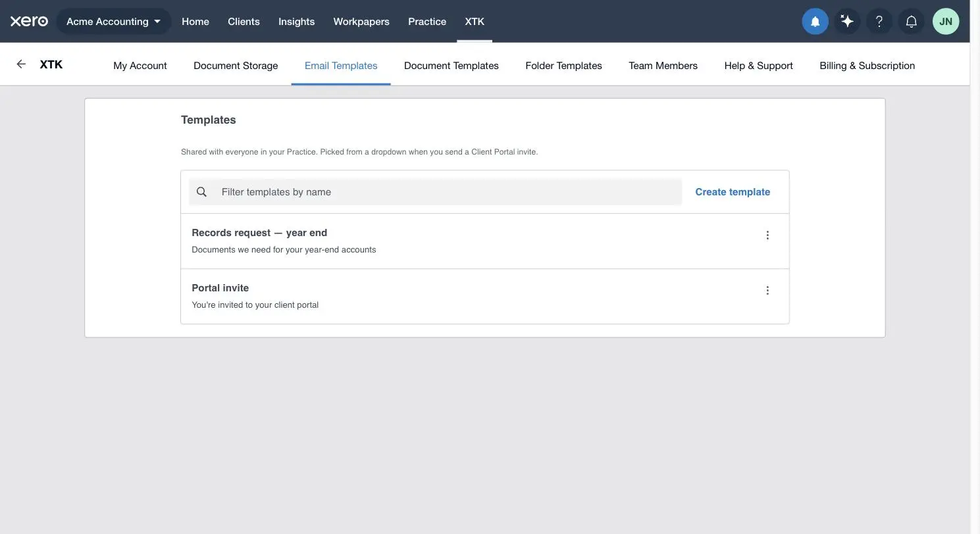Open the Practice menu item
Image resolution: width=980 pixels, height=534 pixels.
click(427, 21)
